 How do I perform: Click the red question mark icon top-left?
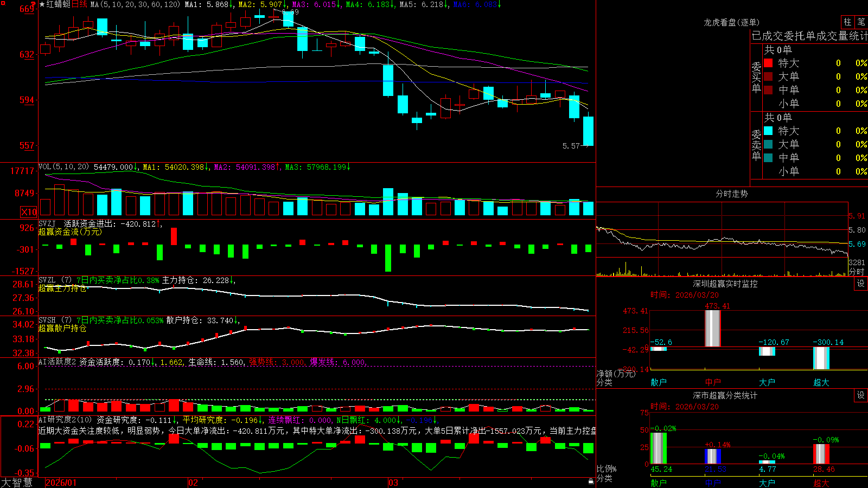(x=33, y=5)
